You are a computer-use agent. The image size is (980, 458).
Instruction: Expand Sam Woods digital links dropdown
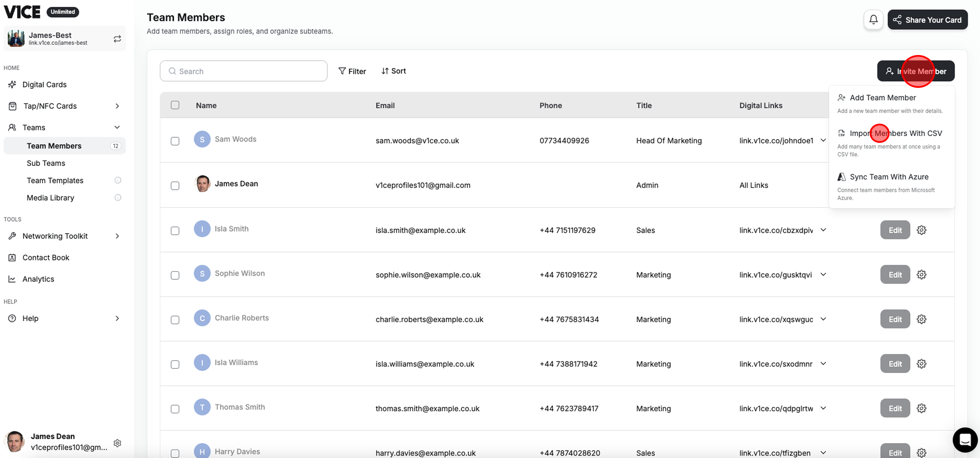click(823, 140)
